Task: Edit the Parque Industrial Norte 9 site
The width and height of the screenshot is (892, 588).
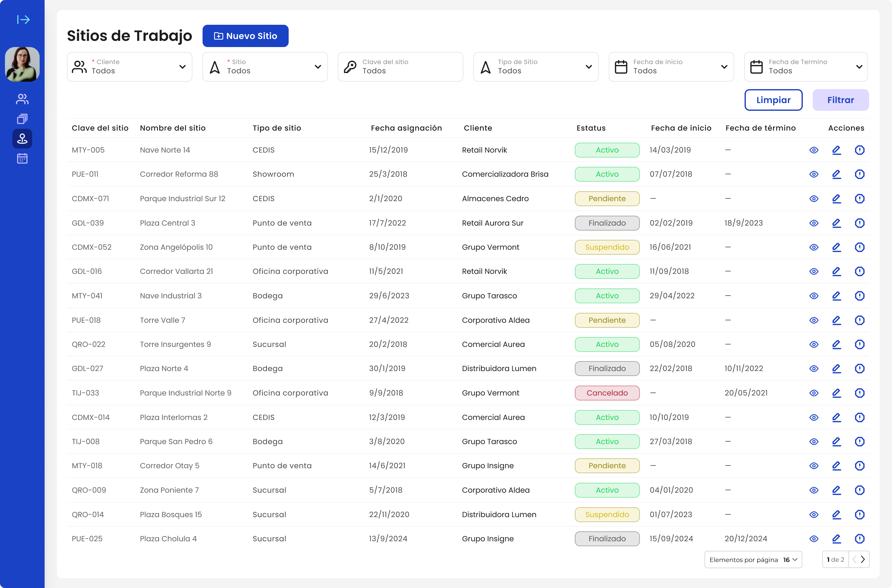Action: coord(837,393)
